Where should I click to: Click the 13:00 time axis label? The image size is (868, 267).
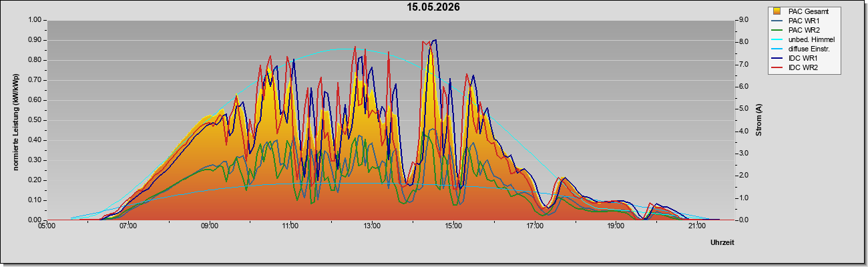click(372, 226)
